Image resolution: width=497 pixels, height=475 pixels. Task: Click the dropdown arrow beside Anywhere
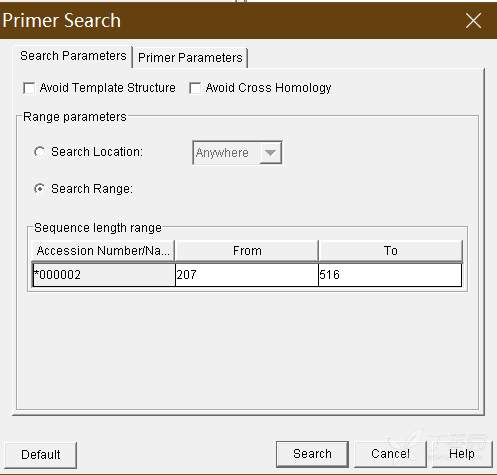pyautogui.click(x=270, y=153)
